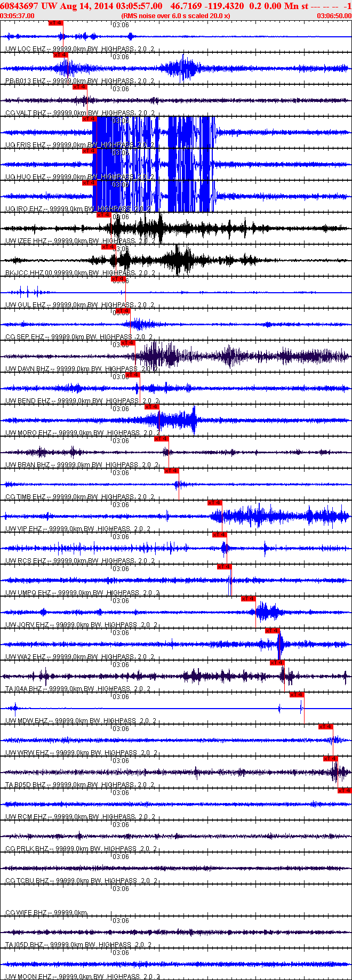
Task: Click the CC PRLK BHZ station label
Action: pos(27,849)
